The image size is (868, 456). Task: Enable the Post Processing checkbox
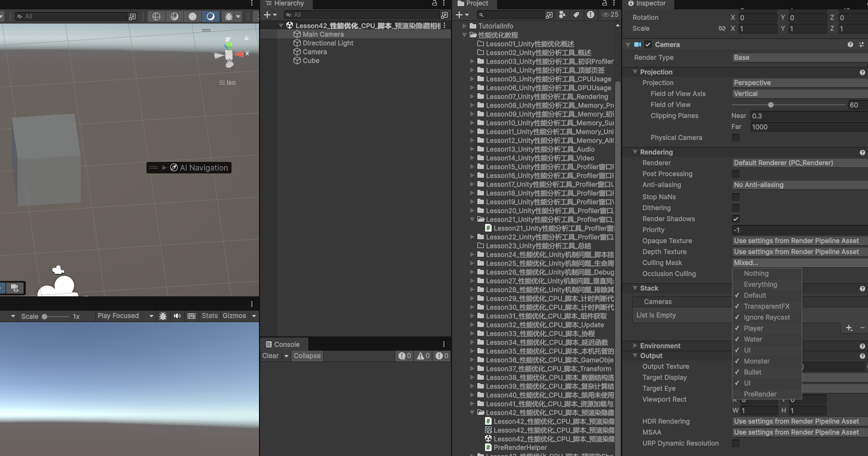click(736, 174)
